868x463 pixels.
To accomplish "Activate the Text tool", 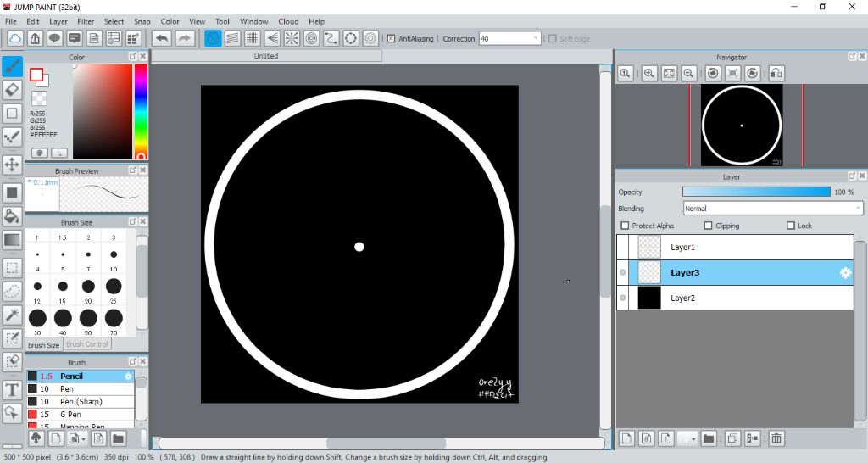I will coord(12,390).
